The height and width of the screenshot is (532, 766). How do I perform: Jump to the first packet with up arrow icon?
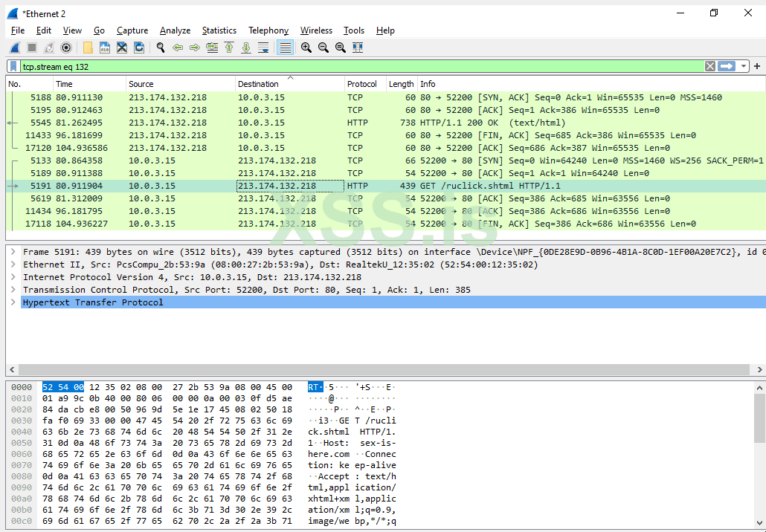coord(228,48)
